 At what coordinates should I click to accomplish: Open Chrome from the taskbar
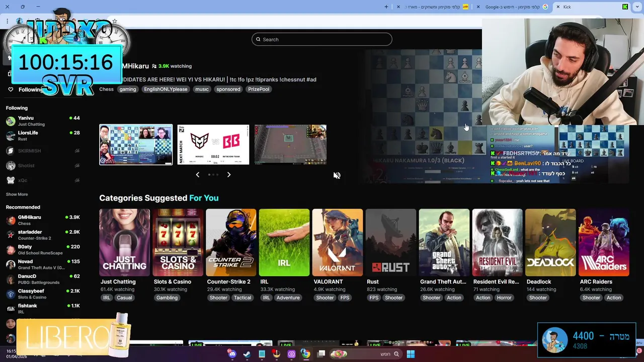(305, 354)
